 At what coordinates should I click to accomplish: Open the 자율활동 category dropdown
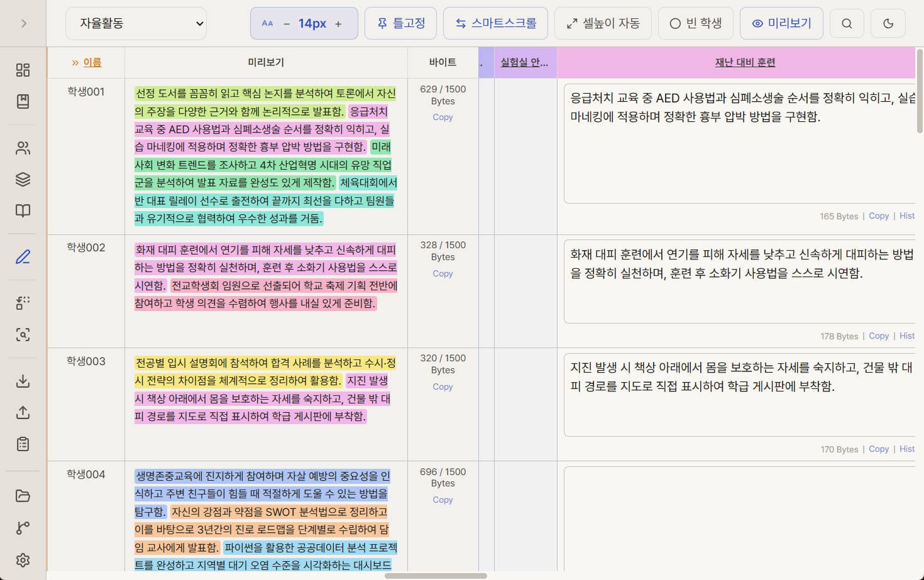tap(136, 23)
